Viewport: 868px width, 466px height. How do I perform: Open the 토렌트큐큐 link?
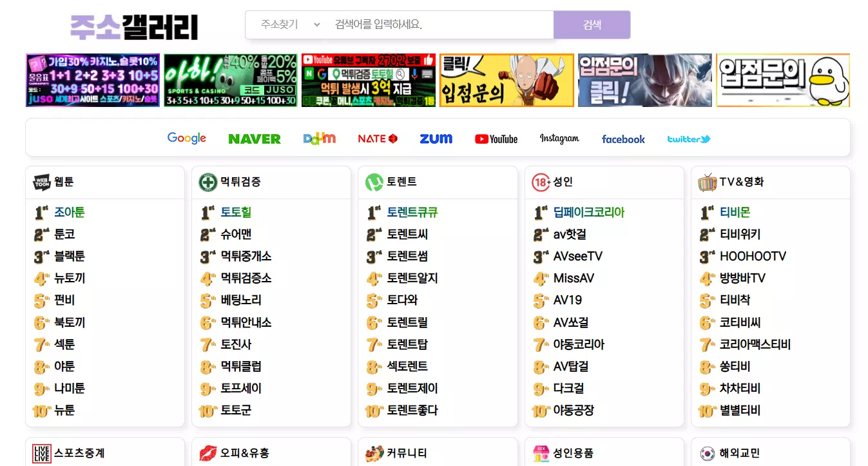[x=412, y=212]
